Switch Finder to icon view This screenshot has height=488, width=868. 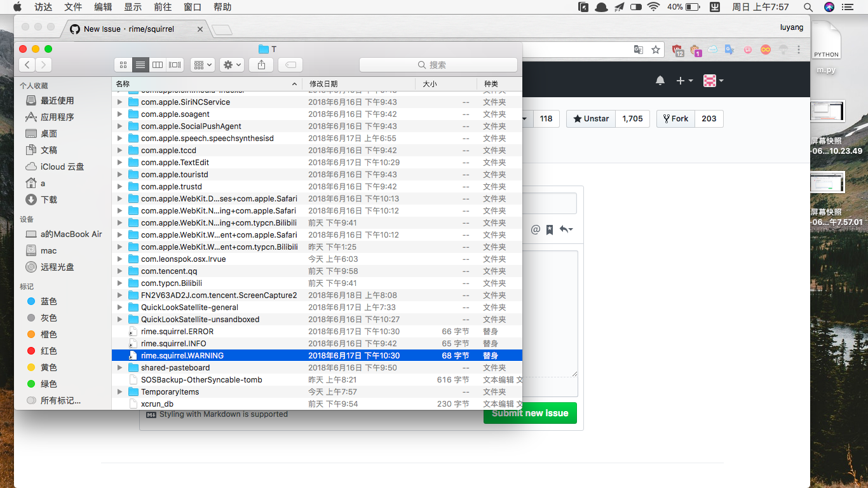coord(123,65)
